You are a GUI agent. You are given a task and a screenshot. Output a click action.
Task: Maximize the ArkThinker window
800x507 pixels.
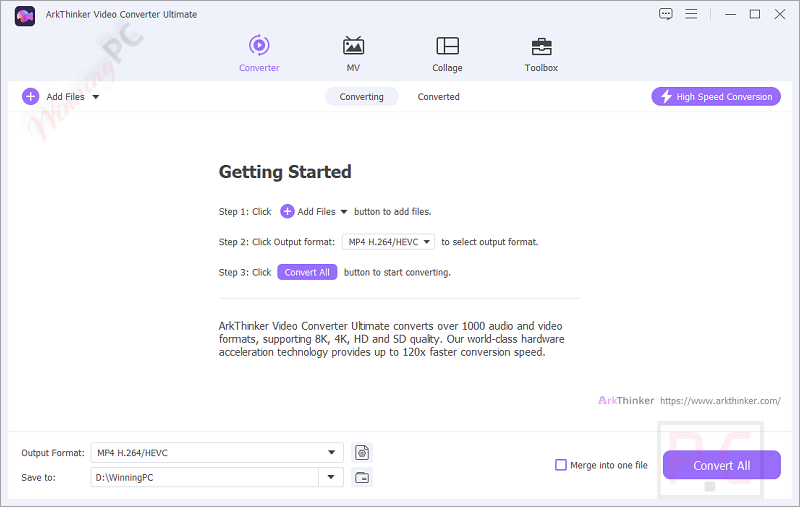(x=755, y=14)
